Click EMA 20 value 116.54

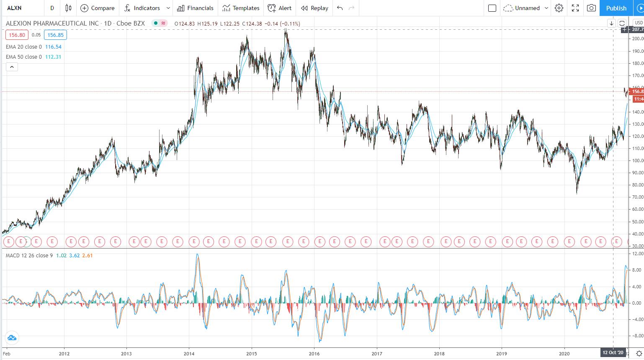coord(53,47)
